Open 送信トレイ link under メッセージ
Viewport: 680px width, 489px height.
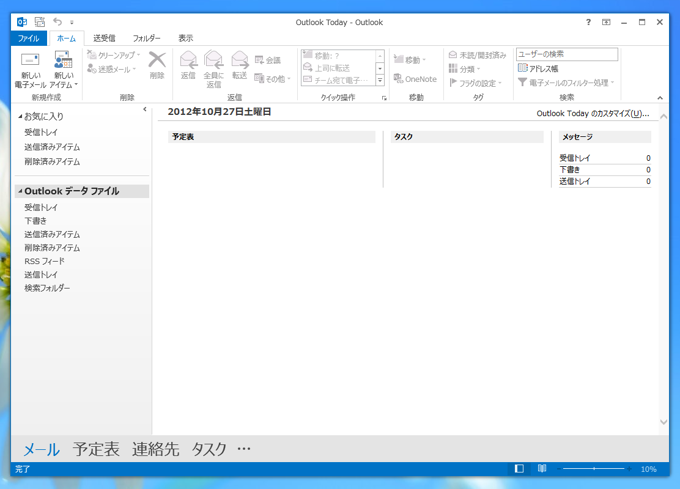pyautogui.click(x=575, y=181)
